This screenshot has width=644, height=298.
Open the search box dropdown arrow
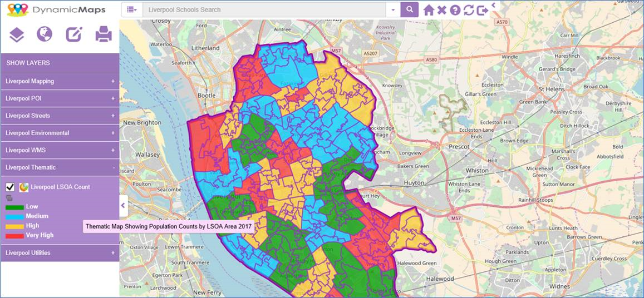pyautogui.click(x=393, y=10)
